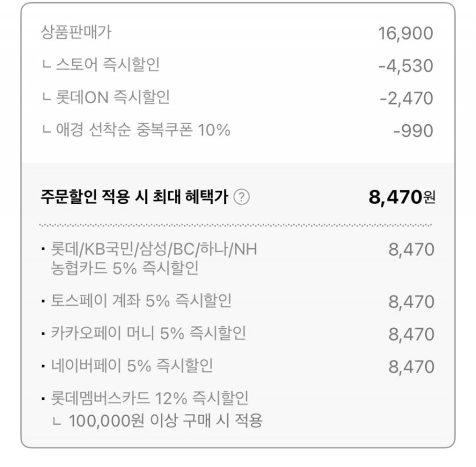Click 주문할인 적용 시 최대 혜택가 heading
The height and width of the screenshot is (467, 476).
click(135, 197)
